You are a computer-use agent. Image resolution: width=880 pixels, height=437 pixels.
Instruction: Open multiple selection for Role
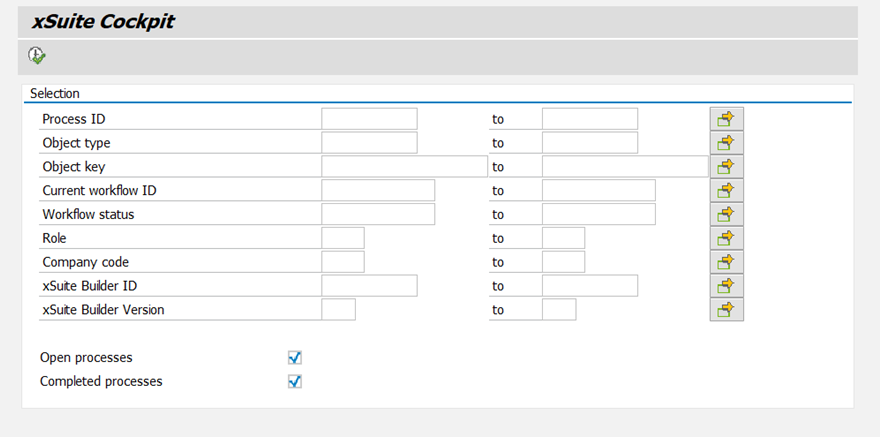coord(726,238)
